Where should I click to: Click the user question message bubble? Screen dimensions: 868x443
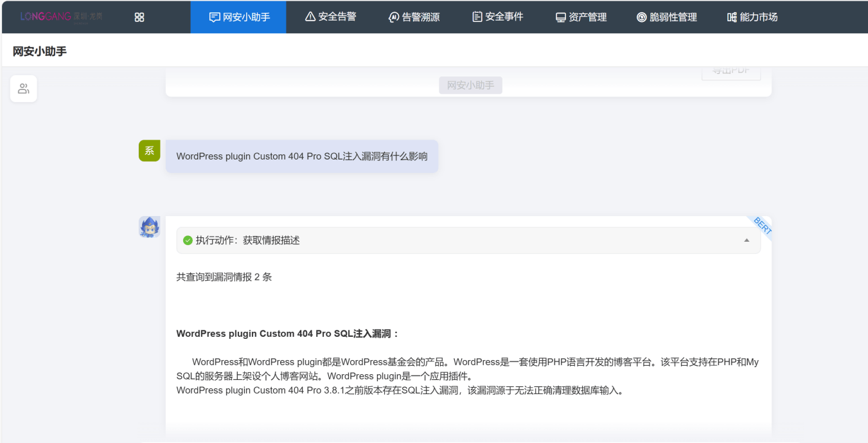click(302, 156)
